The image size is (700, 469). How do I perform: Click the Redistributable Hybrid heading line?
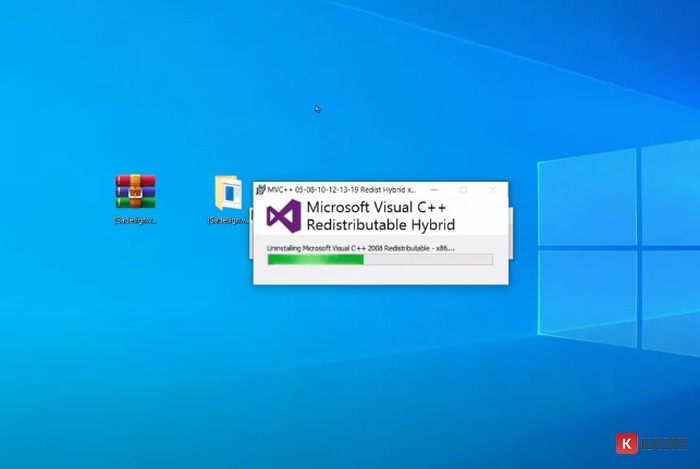[x=380, y=226]
